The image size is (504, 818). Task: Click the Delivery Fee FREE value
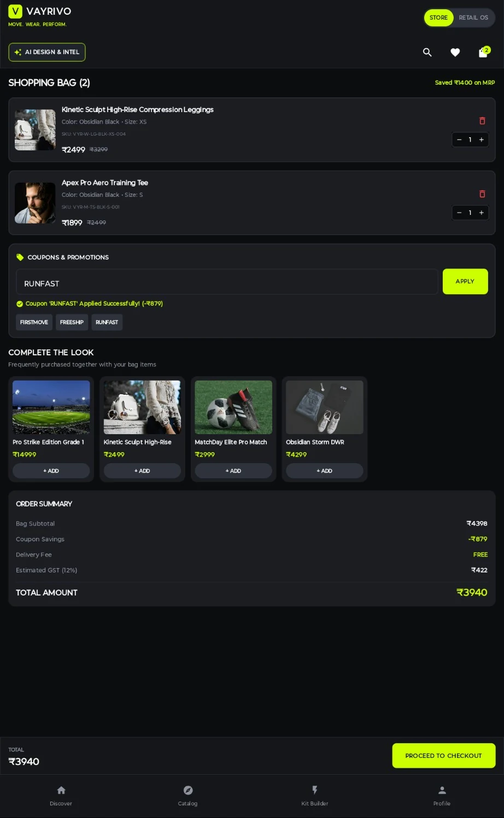[x=480, y=554]
